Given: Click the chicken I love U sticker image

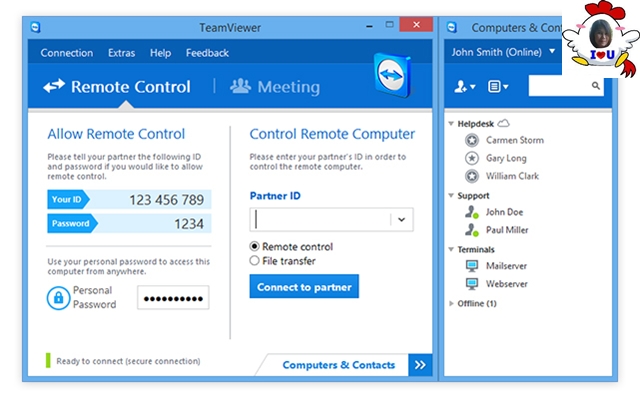Looking at the screenshot, I should point(601,39).
